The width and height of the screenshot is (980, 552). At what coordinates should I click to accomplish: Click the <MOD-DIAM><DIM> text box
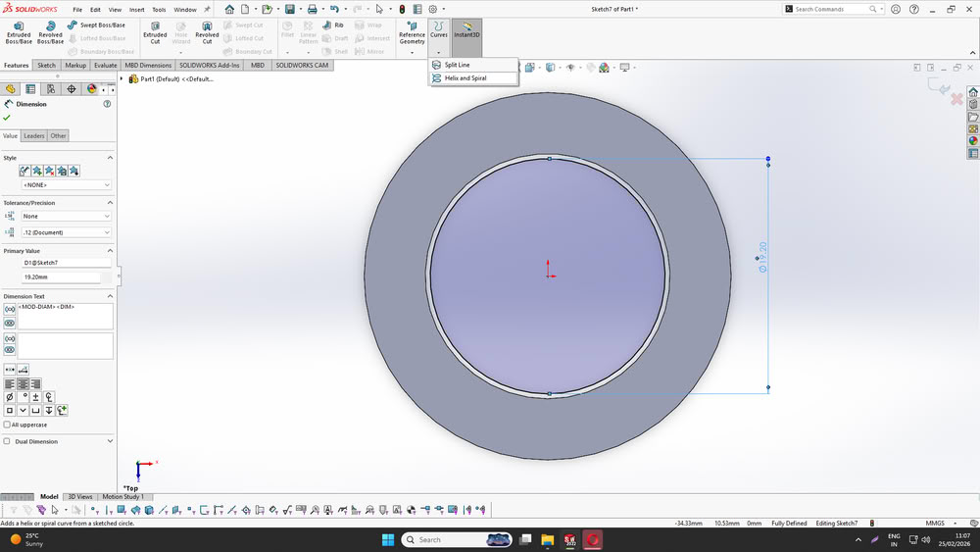click(65, 316)
